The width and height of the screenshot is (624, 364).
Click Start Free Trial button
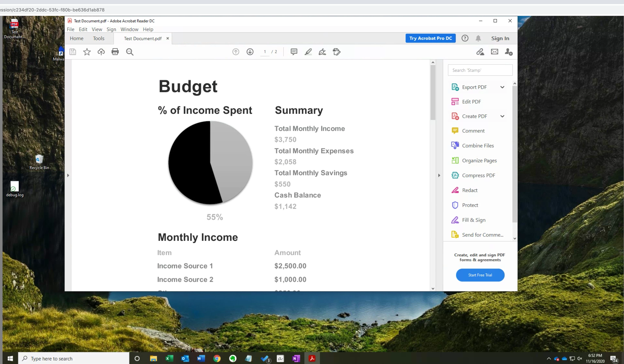(480, 275)
